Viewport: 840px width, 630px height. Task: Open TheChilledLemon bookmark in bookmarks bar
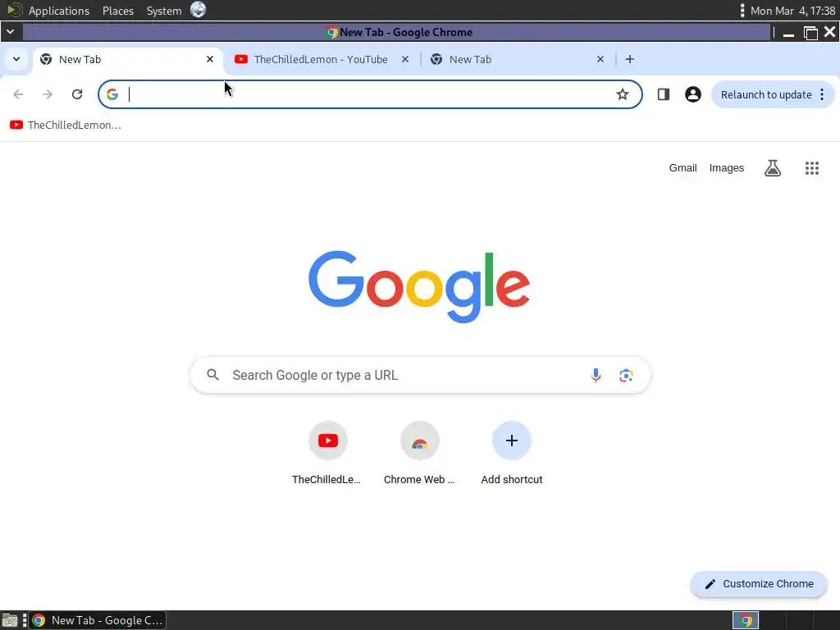pyautogui.click(x=66, y=125)
